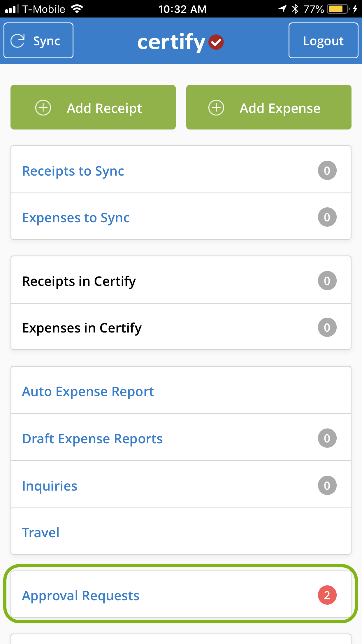Tap the red 2 badge on Approval Requests
Screen dimensions: 362x644
pos(327,595)
